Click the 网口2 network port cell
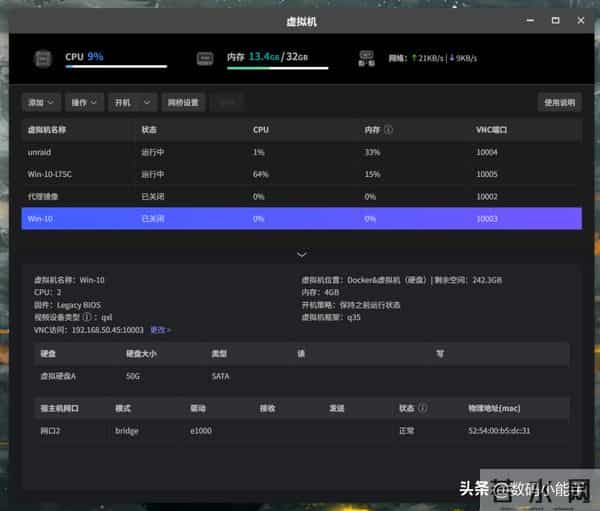600x511 pixels. pyautogui.click(x=50, y=431)
